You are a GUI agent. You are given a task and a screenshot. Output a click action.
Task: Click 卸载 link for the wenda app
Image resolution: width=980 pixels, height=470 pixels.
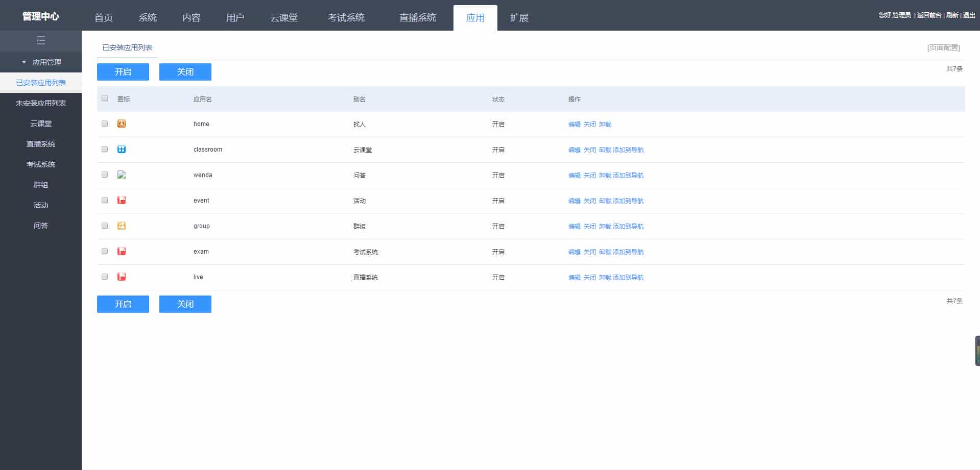click(x=605, y=176)
